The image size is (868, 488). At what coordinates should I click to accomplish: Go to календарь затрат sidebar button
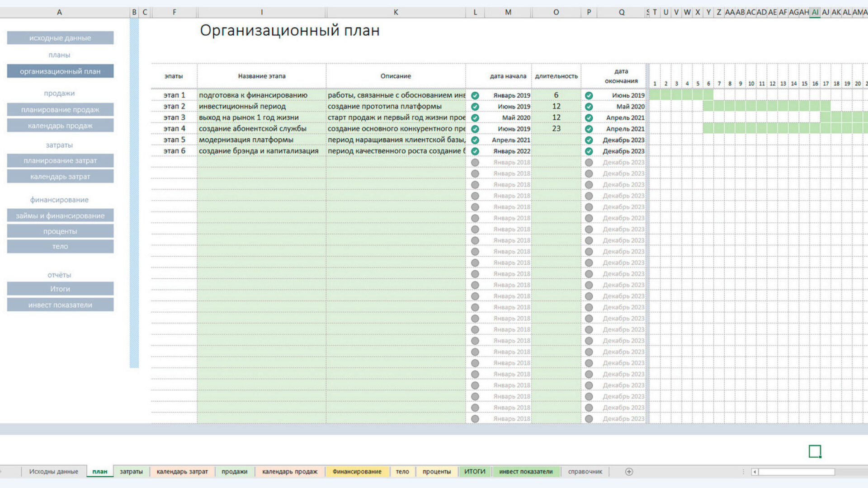(x=60, y=177)
